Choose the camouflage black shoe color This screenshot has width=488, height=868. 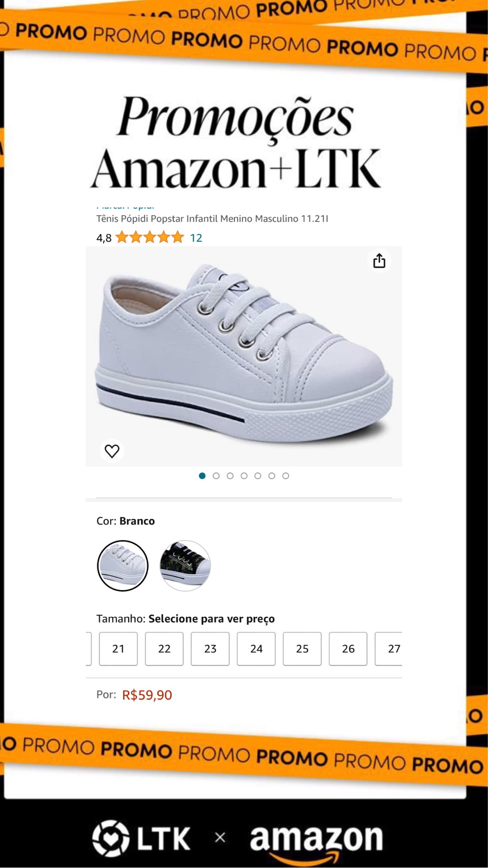pyautogui.click(x=185, y=566)
